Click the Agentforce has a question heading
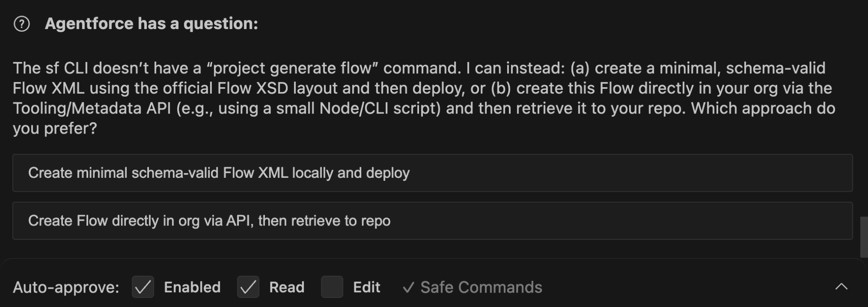The image size is (868, 307). [151, 24]
